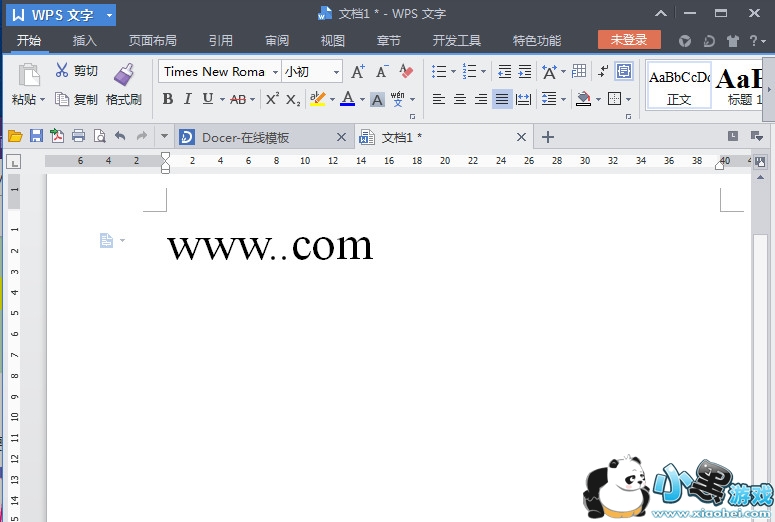Click the Print icon in quick toolbar

point(78,136)
